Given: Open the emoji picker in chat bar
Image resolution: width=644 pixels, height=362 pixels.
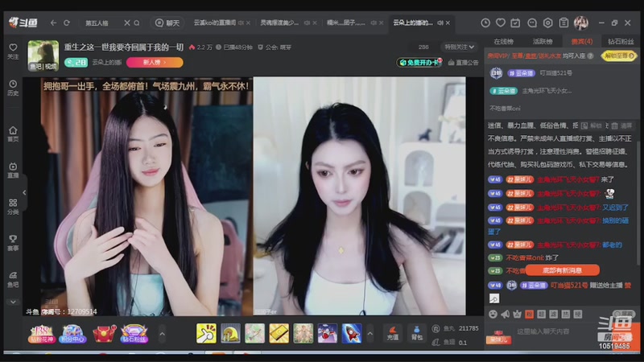Looking at the screenshot, I should [493, 314].
